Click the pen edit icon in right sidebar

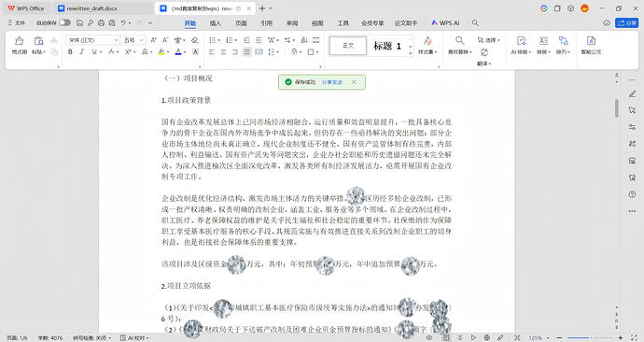[632, 94]
